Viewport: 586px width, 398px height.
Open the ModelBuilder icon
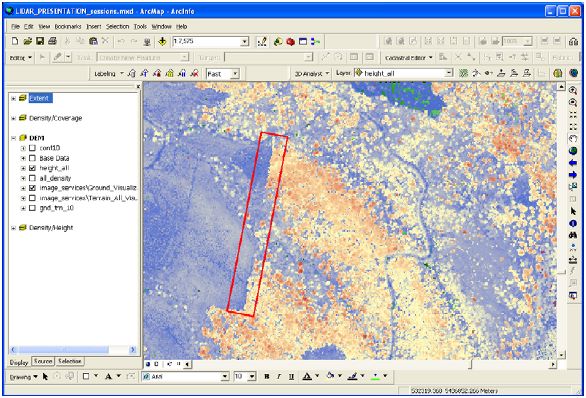pyautogui.click(x=315, y=41)
